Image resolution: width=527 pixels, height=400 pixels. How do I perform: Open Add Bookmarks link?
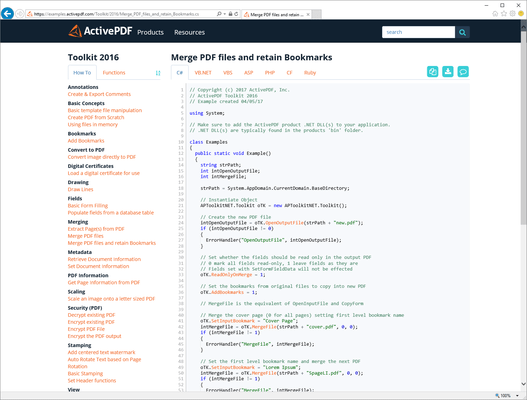pos(86,141)
